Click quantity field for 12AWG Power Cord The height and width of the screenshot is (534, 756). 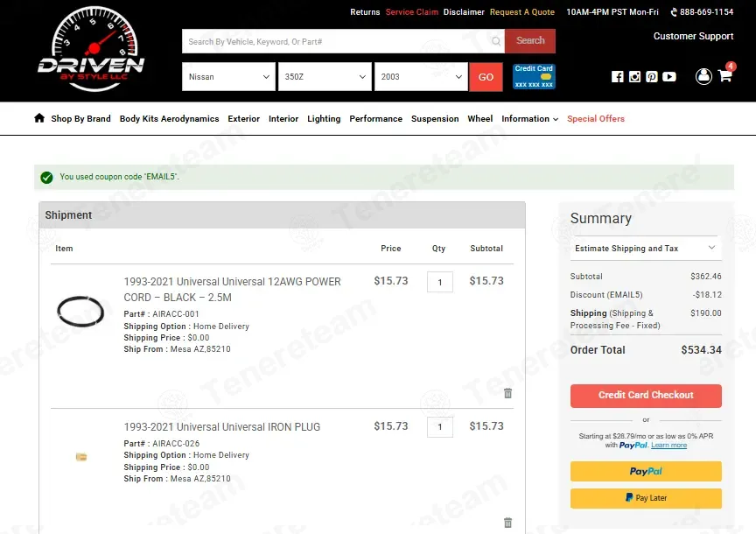pos(440,282)
